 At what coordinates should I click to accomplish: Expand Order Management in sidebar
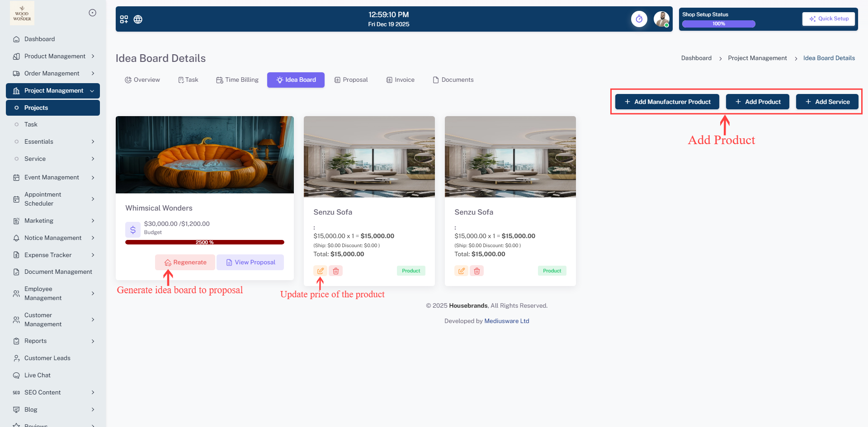pos(54,73)
